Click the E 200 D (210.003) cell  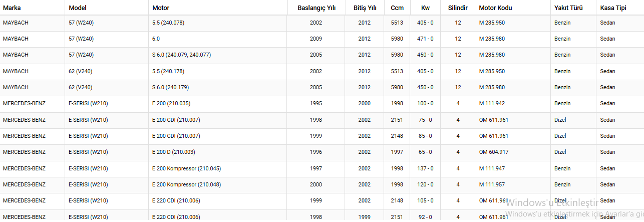click(x=174, y=152)
